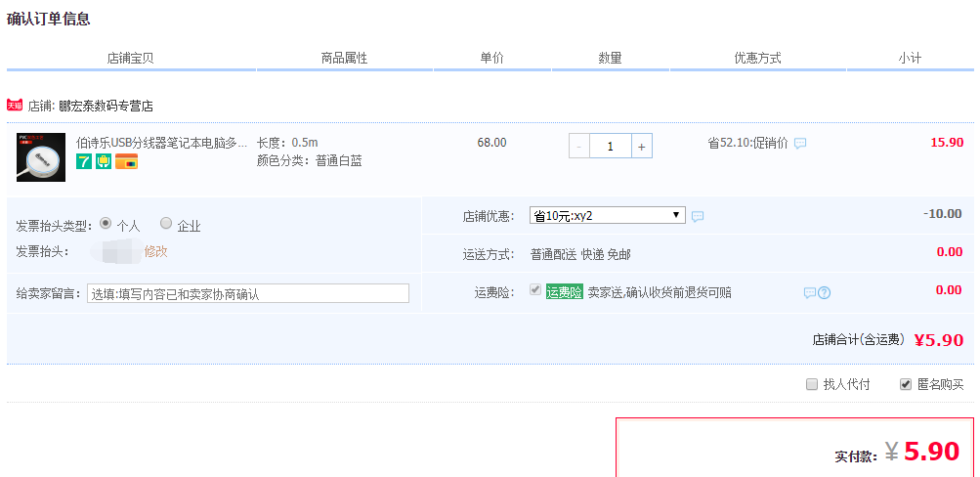Click the green guarantee badge beside the 7 icon
Screen dimensions: 980x477
pyautogui.click(x=104, y=162)
